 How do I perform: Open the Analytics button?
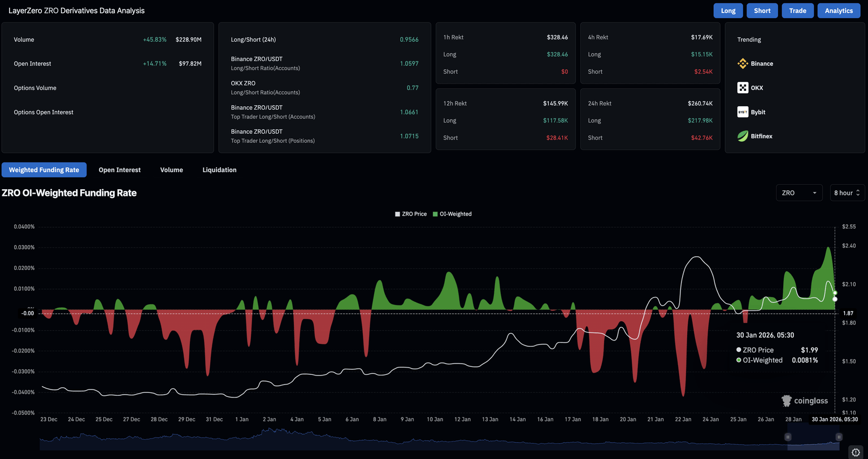(x=839, y=11)
